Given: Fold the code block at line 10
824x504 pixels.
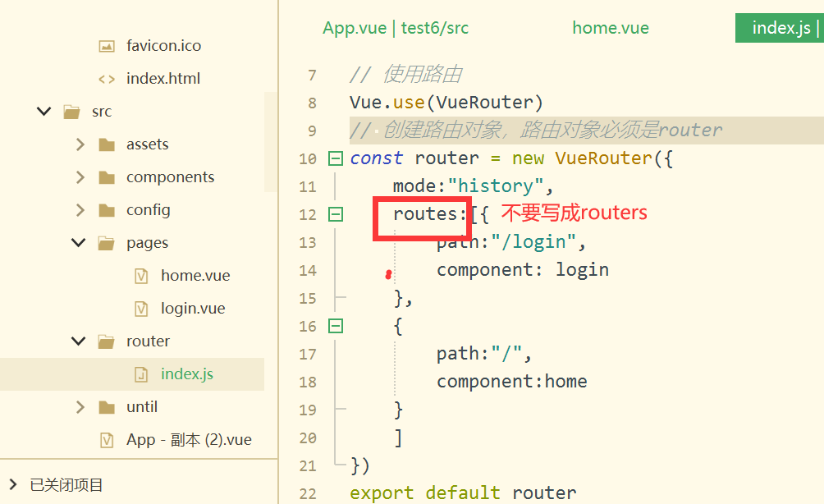Looking at the screenshot, I should click(336, 158).
